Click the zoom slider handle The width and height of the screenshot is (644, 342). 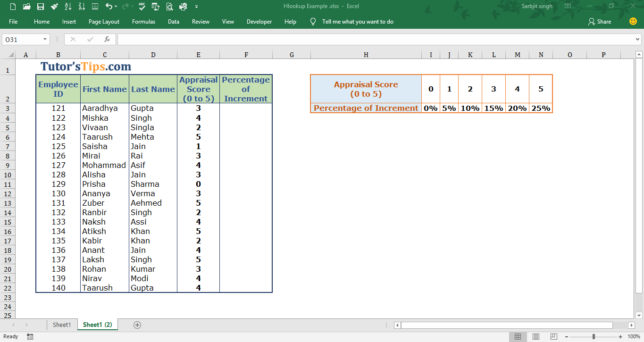click(x=594, y=336)
